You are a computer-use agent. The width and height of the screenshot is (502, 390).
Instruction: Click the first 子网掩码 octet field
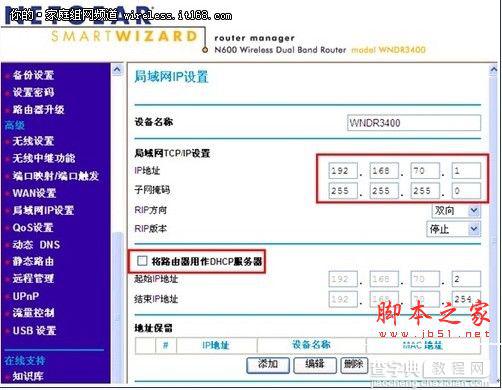click(343, 191)
